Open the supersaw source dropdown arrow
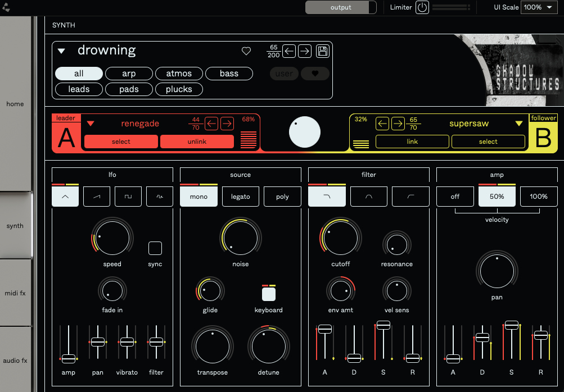The width and height of the screenshot is (564, 392). [518, 124]
